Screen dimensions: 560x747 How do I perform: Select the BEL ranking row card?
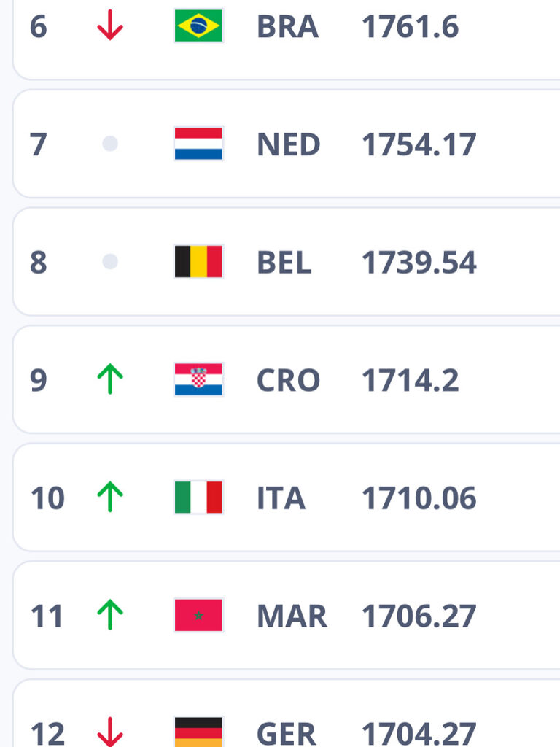[286, 262]
